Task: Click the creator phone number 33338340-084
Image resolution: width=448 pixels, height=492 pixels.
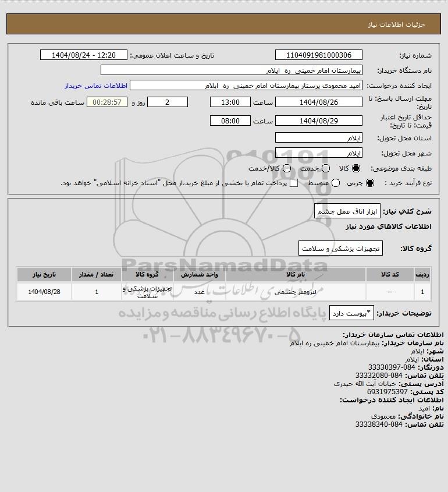Action: 379,424
